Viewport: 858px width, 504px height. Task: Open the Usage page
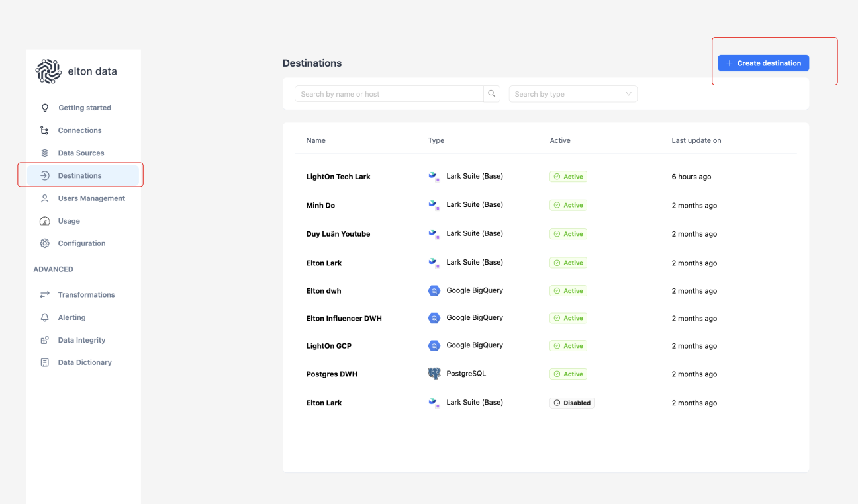coord(69,221)
